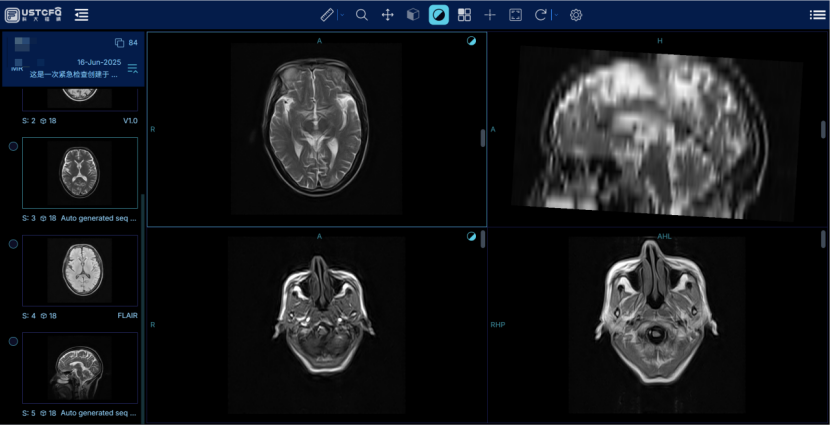The width and height of the screenshot is (831, 426).
Task: Toggle the highlighted window level contrast tool
Action: 438,15
